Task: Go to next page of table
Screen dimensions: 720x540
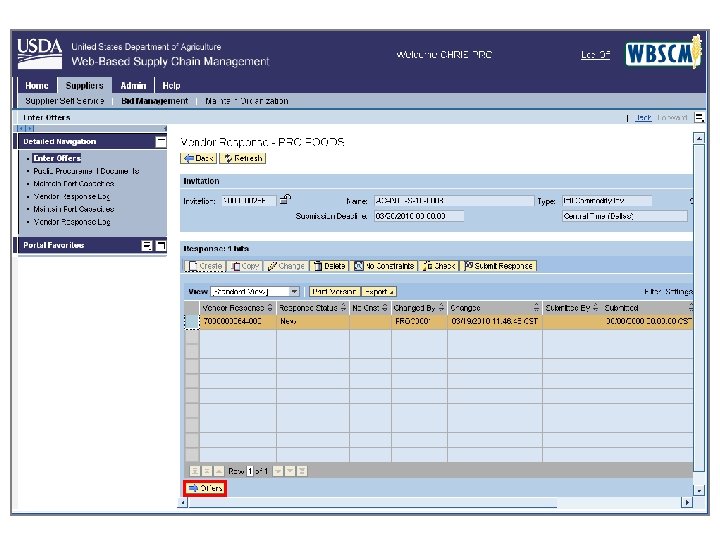Action: (290, 471)
